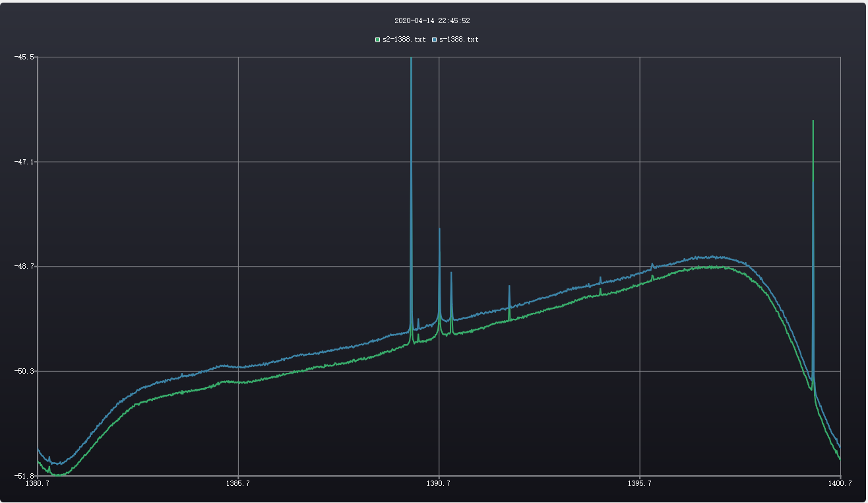This screenshot has width=868, height=503.
Task: Click the 2020-04-14 22:45:52 chart title
Action: click(432, 21)
